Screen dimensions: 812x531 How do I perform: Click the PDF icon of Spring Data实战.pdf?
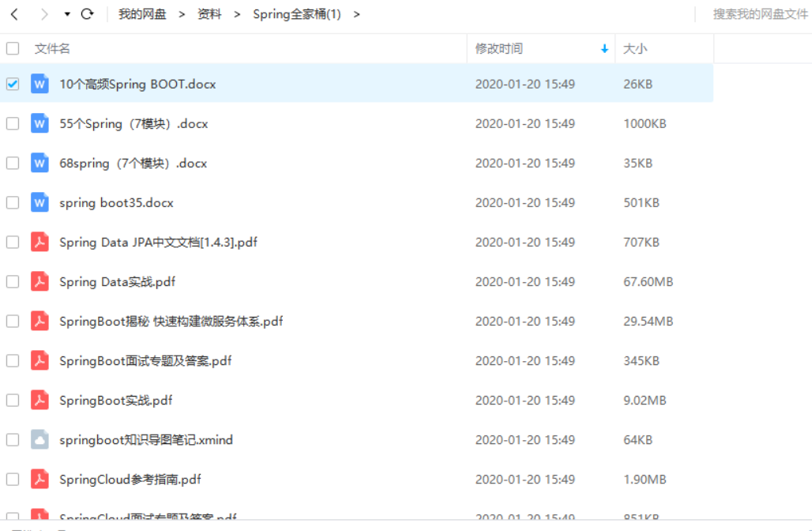pyautogui.click(x=39, y=281)
